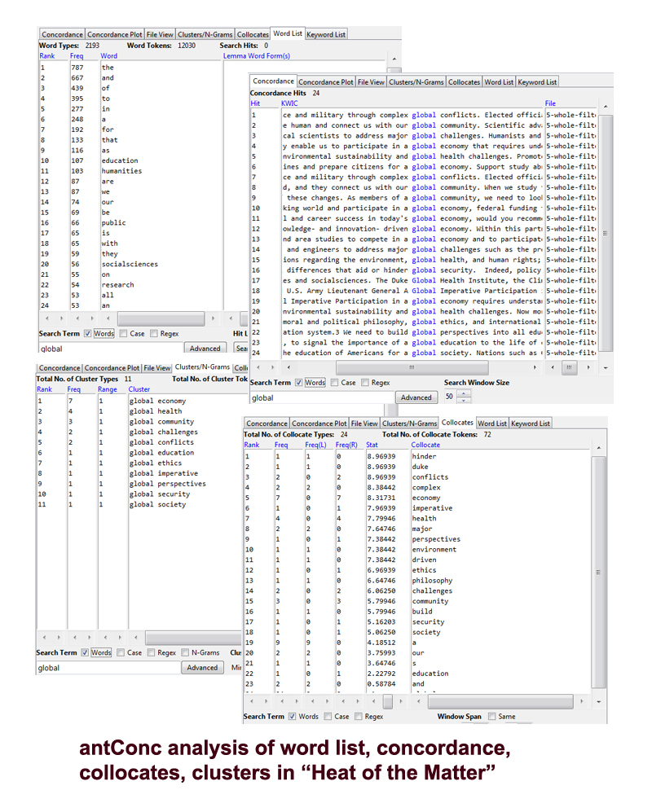Enable Regex checkbox in Word List window
This screenshot has width=652, height=812.
[x=154, y=333]
